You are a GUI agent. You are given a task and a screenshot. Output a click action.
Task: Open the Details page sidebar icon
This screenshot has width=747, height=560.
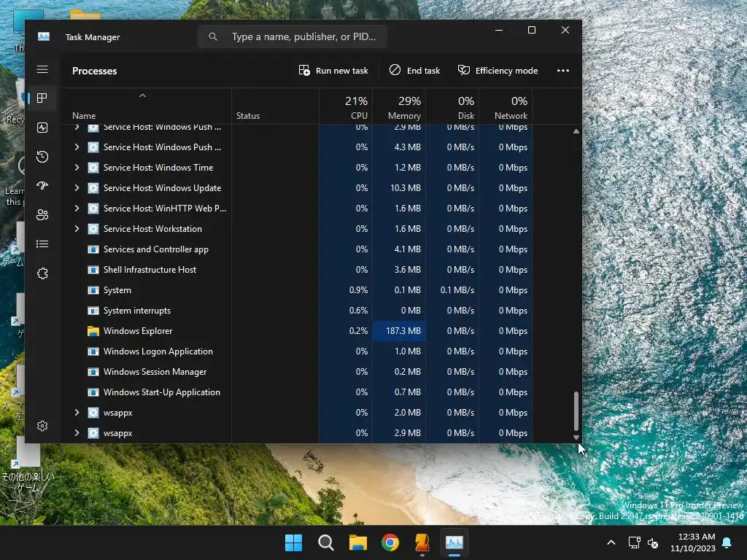coord(42,244)
